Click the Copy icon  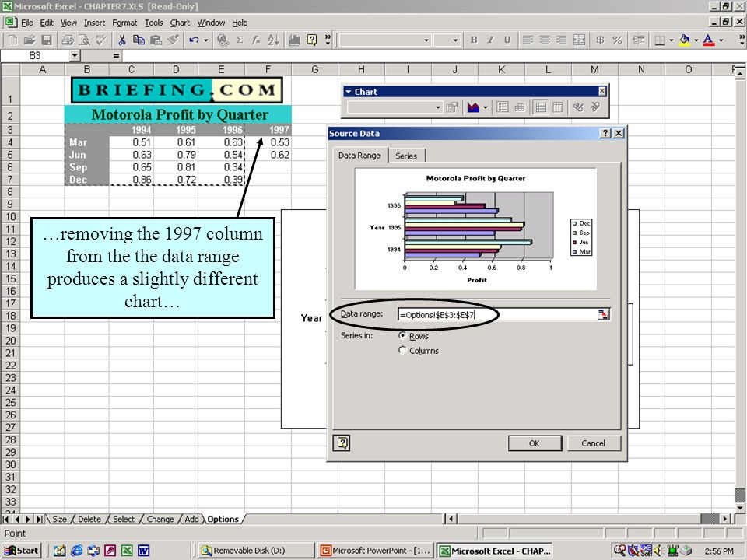pyautogui.click(x=139, y=40)
